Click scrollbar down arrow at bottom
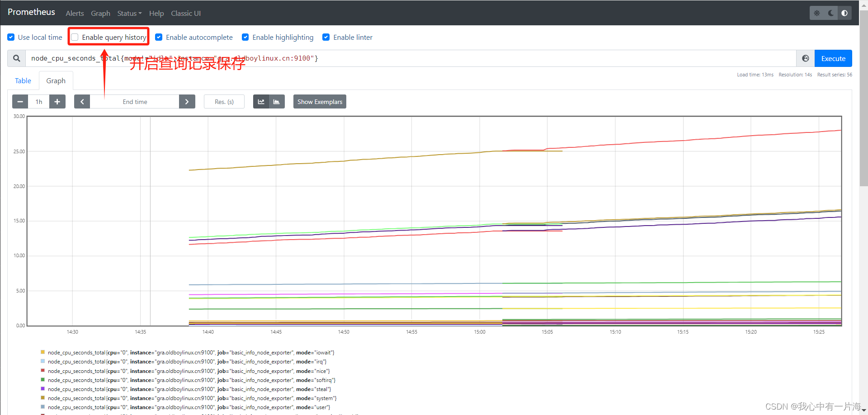868x415 pixels. (863, 410)
